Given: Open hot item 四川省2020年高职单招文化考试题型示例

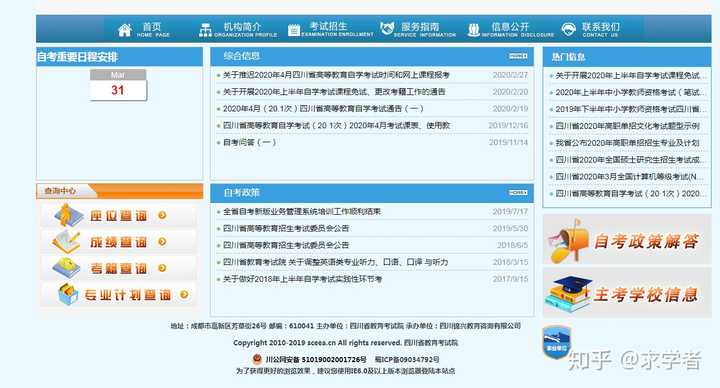Looking at the screenshot, I should 628,126.
